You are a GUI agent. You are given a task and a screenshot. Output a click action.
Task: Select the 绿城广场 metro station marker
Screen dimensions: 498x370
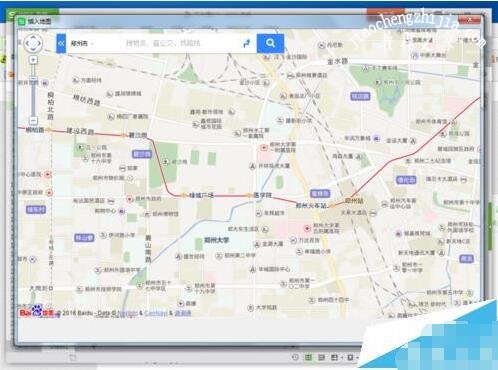[184, 196]
